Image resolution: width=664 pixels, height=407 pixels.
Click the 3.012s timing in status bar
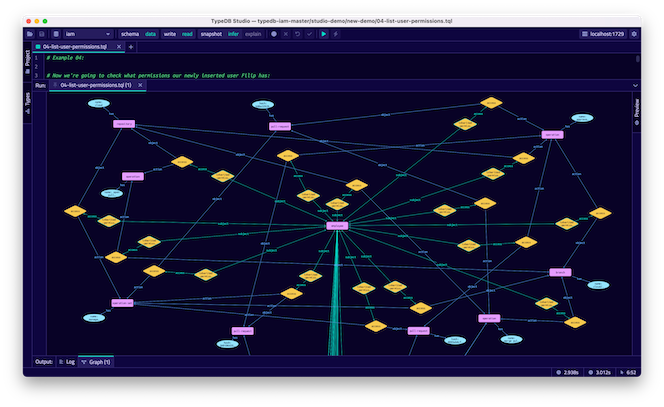[x=600, y=373]
